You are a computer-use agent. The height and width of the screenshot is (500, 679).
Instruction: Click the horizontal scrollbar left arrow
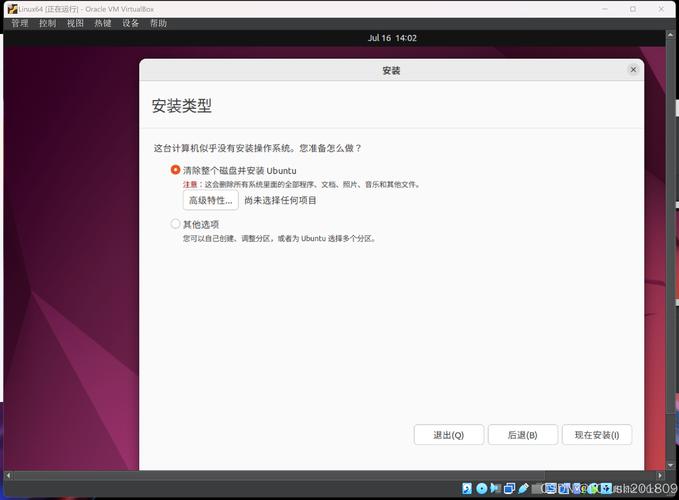pos(8,475)
